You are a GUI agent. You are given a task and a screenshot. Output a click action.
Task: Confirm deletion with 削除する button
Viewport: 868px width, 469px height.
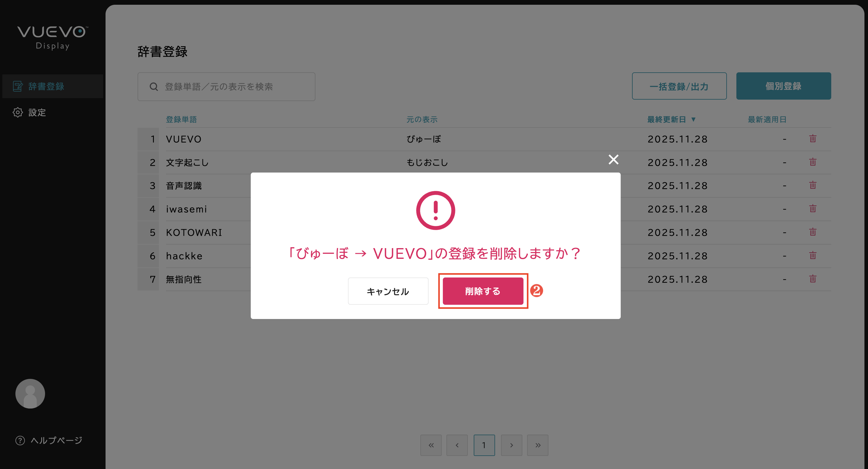coord(483,291)
